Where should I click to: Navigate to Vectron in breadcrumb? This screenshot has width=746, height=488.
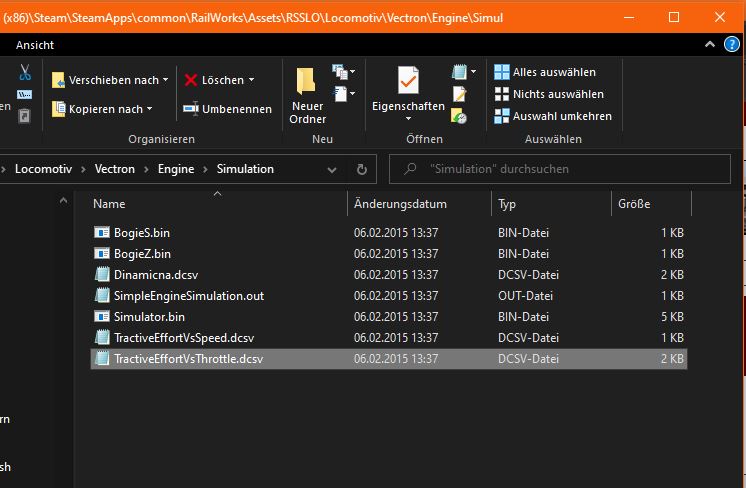tap(115, 169)
